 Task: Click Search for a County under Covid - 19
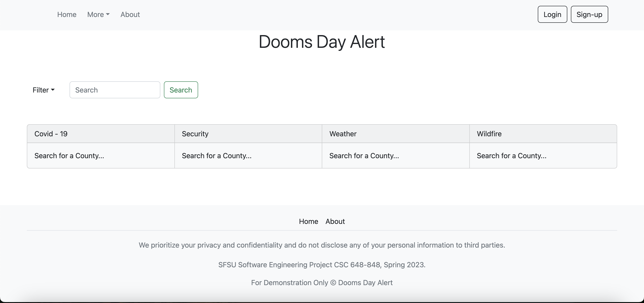[x=69, y=155]
